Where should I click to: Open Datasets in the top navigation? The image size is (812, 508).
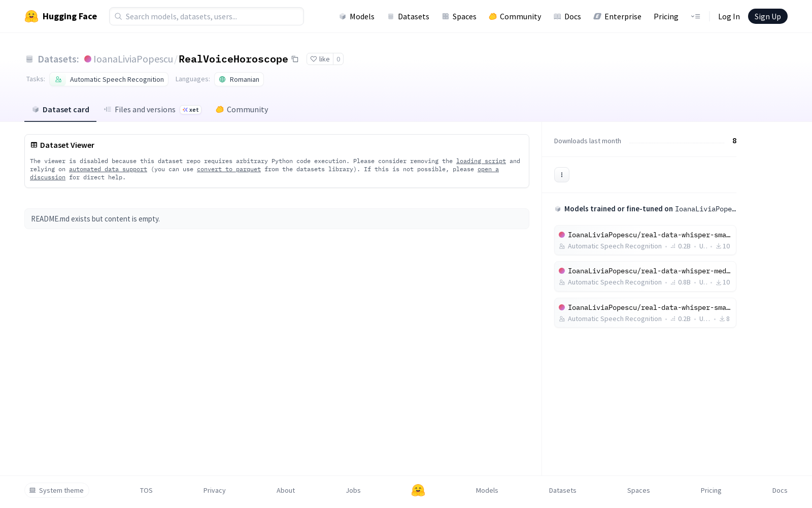[x=408, y=16]
